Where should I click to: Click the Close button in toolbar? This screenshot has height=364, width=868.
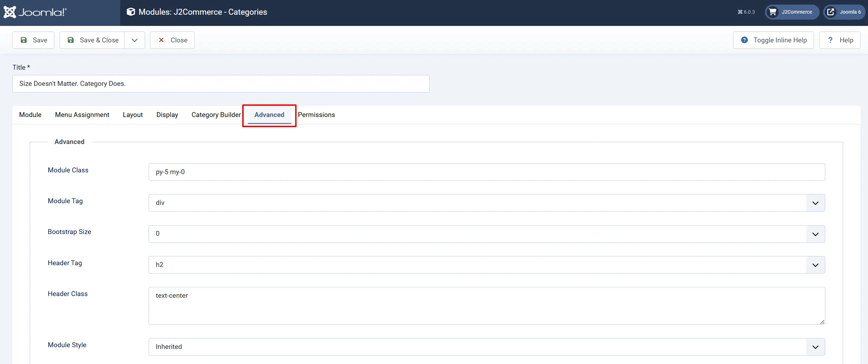[172, 40]
